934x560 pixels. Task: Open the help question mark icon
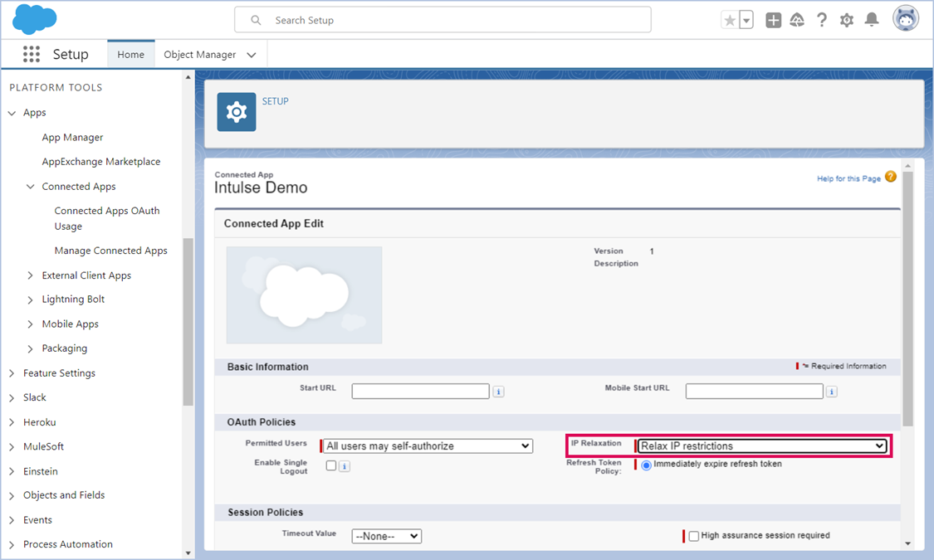point(822,20)
